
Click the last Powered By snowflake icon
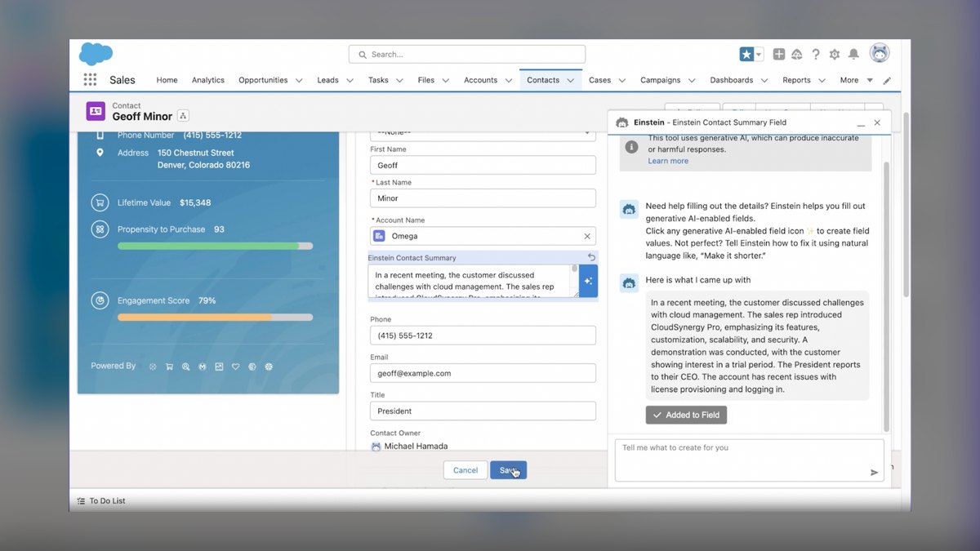[x=269, y=367]
